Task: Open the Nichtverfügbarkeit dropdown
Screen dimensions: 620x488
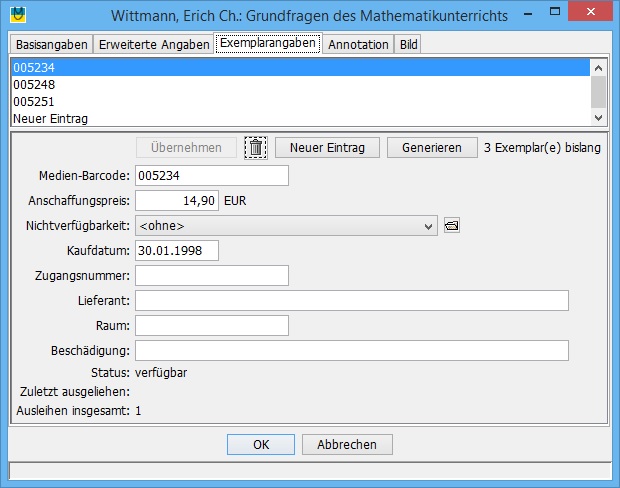Action: point(286,226)
